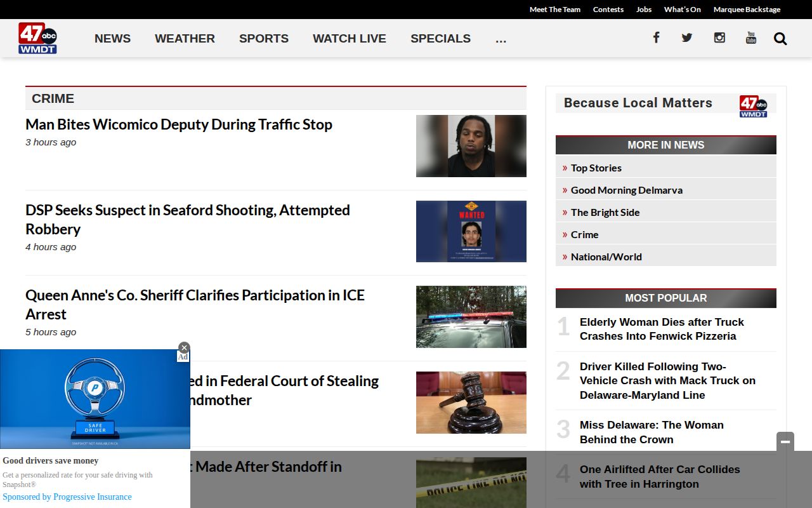The width and height of the screenshot is (812, 508).
Task: Go to Meet The Team
Action: (x=555, y=10)
